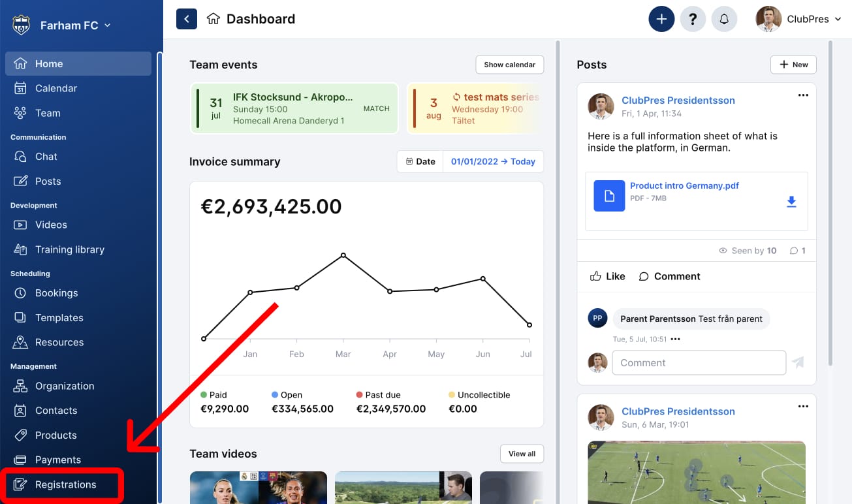
Task: Like the ClubPres post
Action: (x=607, y=276)
